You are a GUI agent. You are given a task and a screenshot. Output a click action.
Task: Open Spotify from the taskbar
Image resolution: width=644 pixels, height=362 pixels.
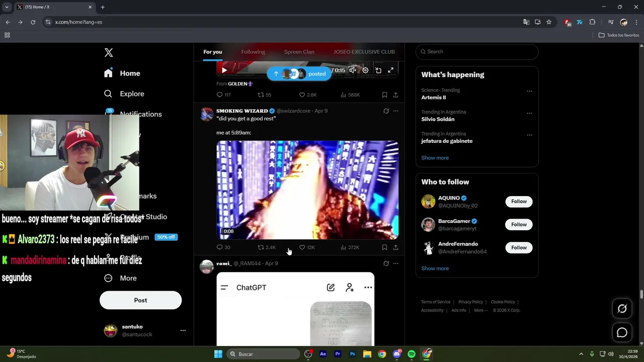coord(412,354)
